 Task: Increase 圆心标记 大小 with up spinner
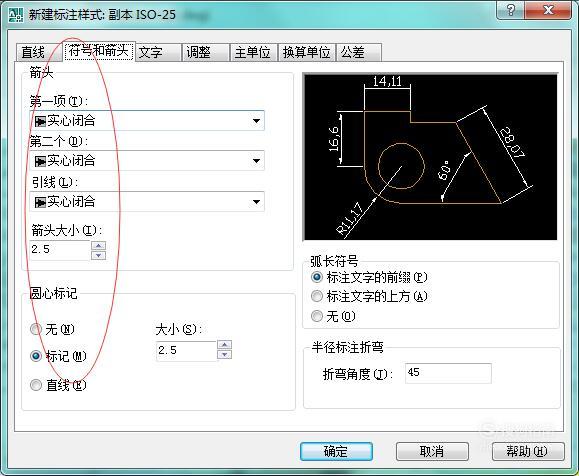[x=225, y=345]
